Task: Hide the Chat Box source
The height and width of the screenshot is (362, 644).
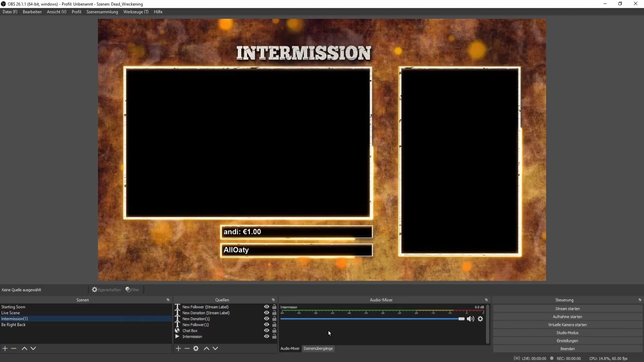Action: [x=267, y=330]
